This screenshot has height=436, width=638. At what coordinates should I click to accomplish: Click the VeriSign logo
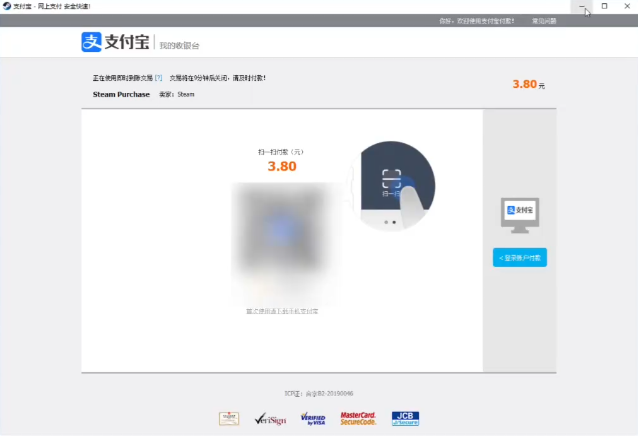[x=270, y=419]
